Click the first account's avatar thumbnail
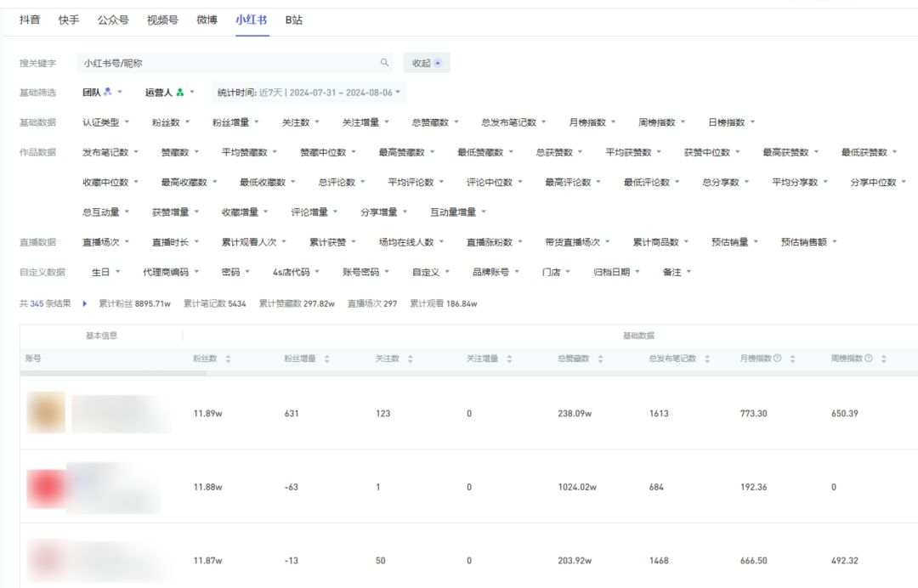Viewport: 918px width, 588px height. coord(45,412)
